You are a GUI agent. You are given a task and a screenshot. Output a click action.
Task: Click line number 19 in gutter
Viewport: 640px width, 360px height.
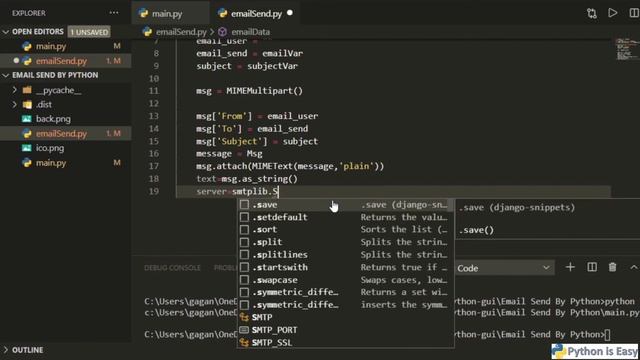pos(153,191)
